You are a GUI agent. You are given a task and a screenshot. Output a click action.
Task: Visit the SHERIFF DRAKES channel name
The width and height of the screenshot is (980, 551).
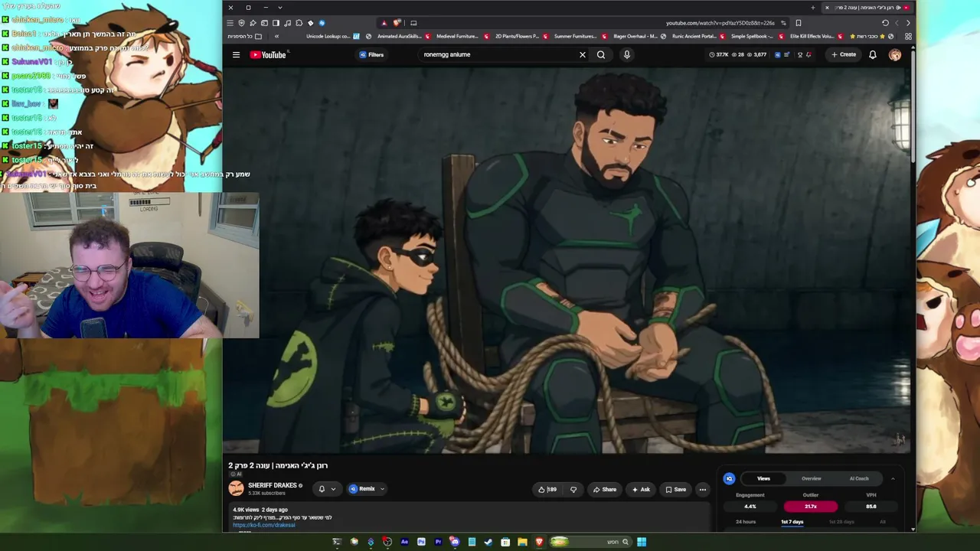tap(272, 485)
